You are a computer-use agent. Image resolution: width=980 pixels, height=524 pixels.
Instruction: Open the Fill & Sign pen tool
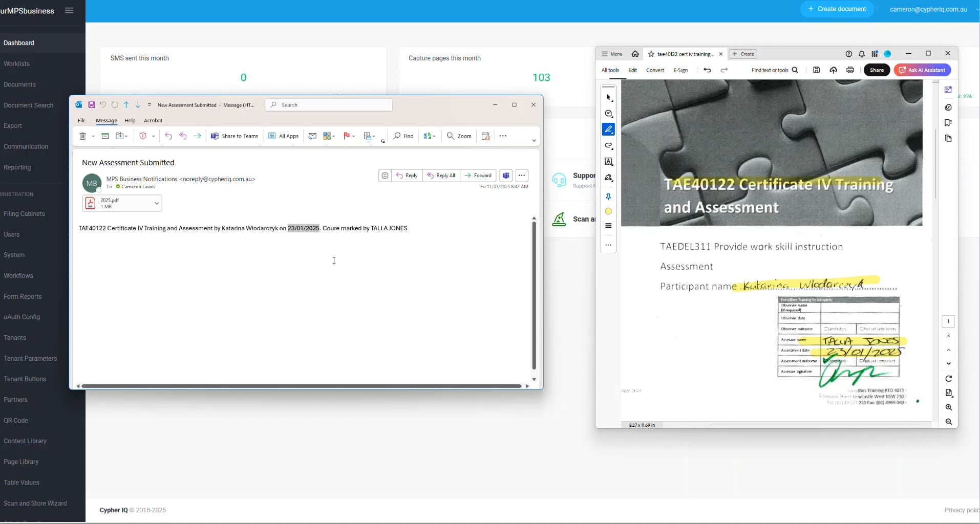tap(609, 178)
